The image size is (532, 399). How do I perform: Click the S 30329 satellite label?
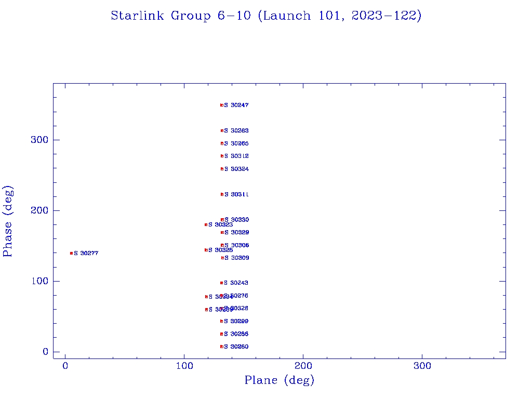(236, 232)
